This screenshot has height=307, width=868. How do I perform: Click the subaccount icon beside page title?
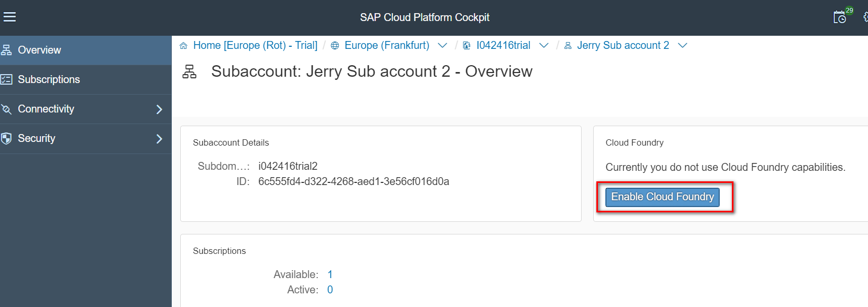(x=189, y=71)
